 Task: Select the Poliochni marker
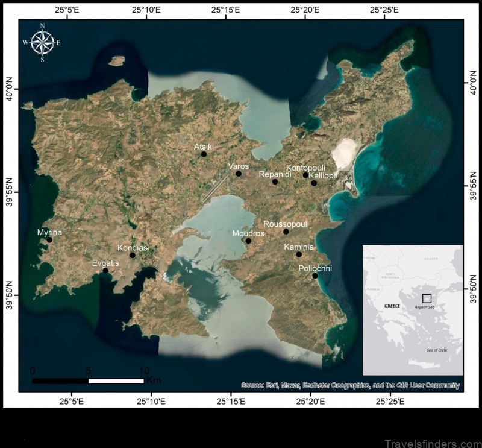pos(315,274)
